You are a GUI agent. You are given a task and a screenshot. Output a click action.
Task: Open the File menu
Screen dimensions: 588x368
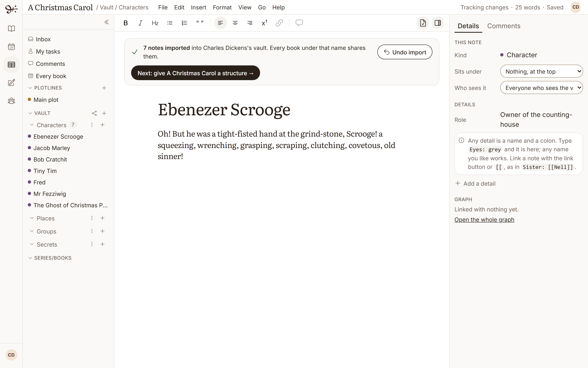point(163,7)
